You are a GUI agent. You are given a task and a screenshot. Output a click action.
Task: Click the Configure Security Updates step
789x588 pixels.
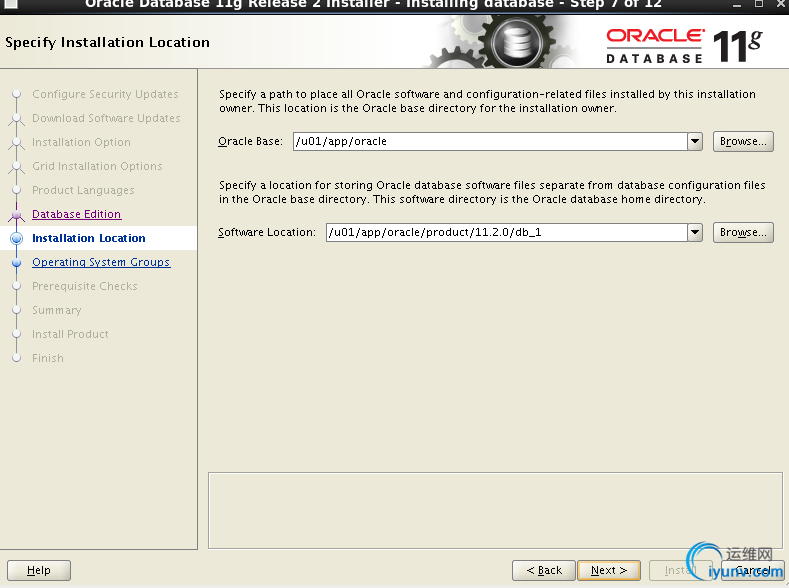(x=105, y=94)
